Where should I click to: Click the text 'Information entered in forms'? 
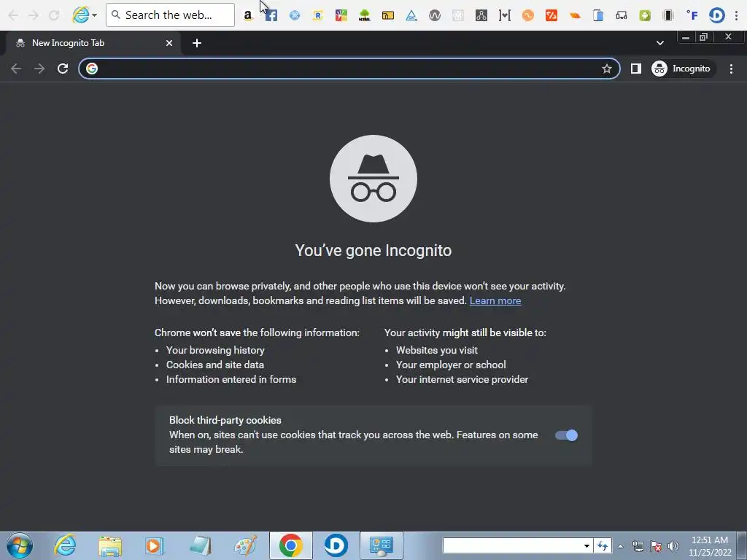tap(231, 379)
